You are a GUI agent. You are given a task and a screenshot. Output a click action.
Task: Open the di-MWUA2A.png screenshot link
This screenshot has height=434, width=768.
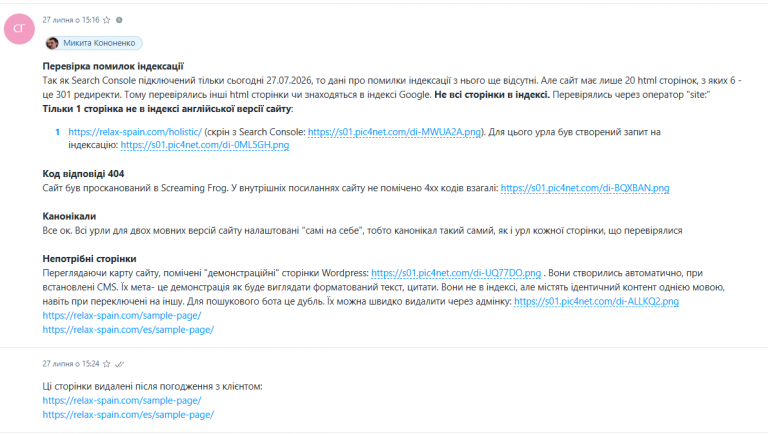(x=394, y=132)
